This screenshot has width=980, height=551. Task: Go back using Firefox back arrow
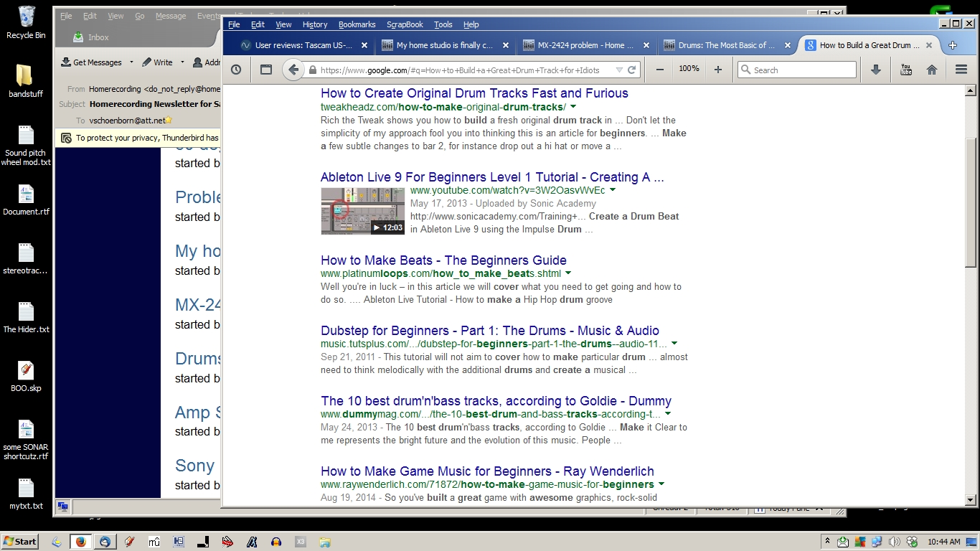pyautogui.click(x=293, y=70)
